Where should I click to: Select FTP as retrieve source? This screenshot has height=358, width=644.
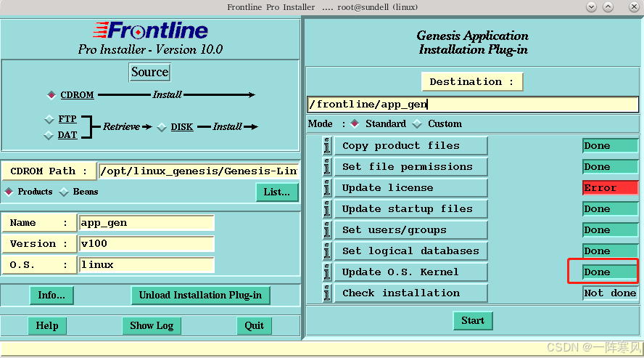click(49, 119)
